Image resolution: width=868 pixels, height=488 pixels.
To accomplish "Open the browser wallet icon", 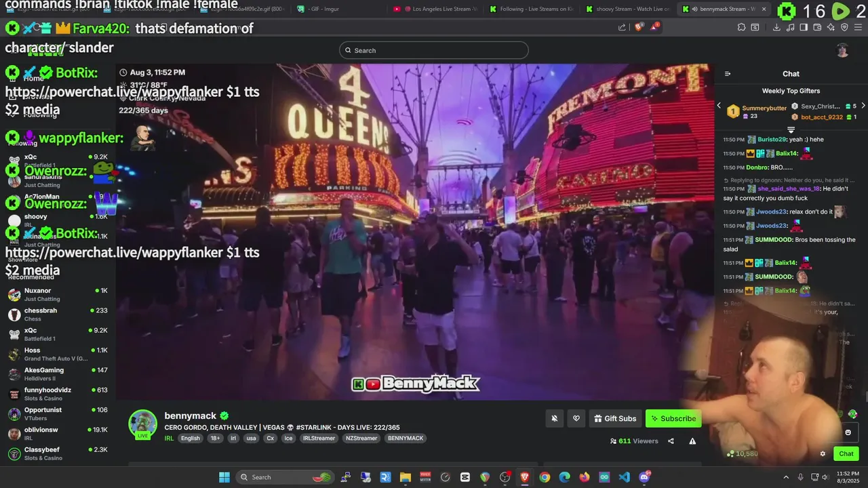I will coord(817,27).
